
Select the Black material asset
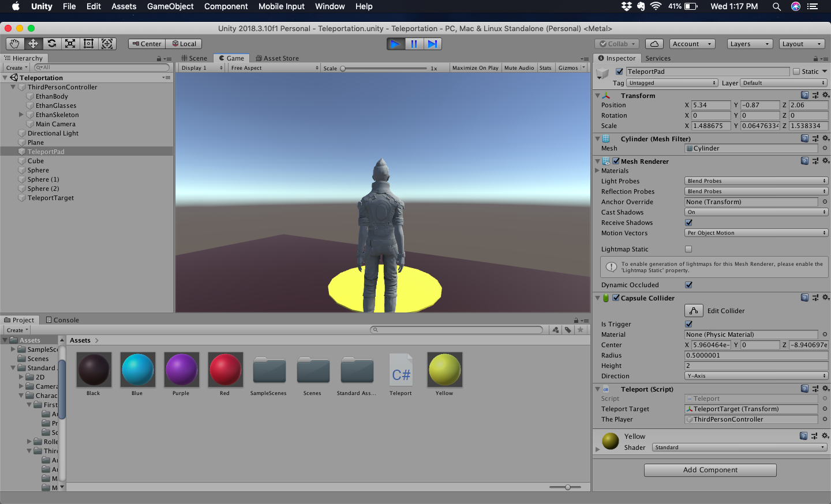click(x=93, y=370)
